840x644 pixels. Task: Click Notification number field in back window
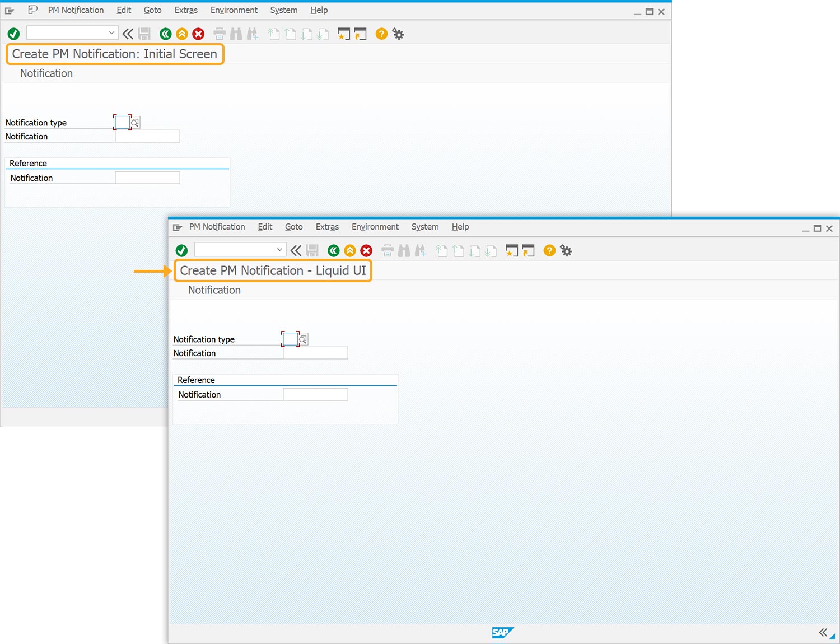click(147, 136)
